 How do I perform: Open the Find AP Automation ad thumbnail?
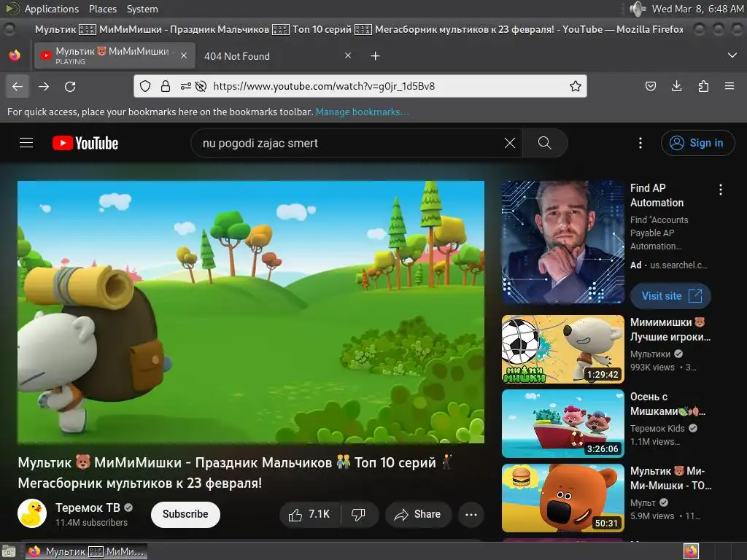(x=562, y=242)
